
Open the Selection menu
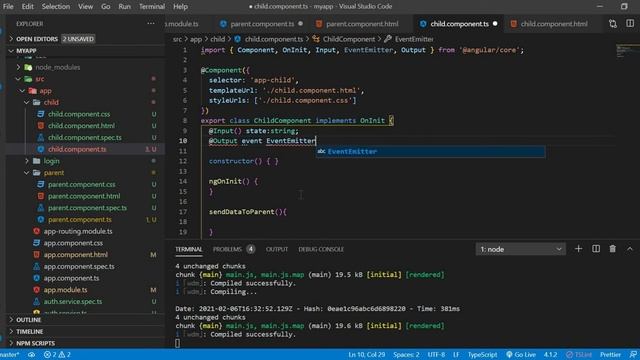56,7
